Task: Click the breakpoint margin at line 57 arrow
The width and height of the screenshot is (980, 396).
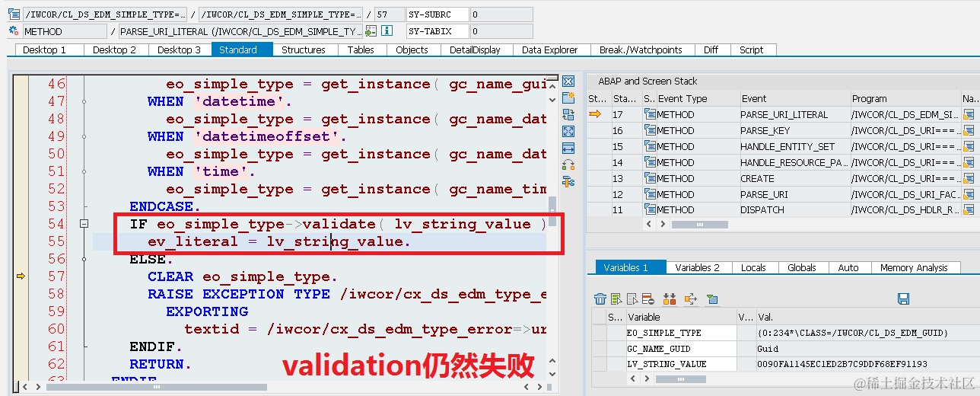Action: point(21,276)
